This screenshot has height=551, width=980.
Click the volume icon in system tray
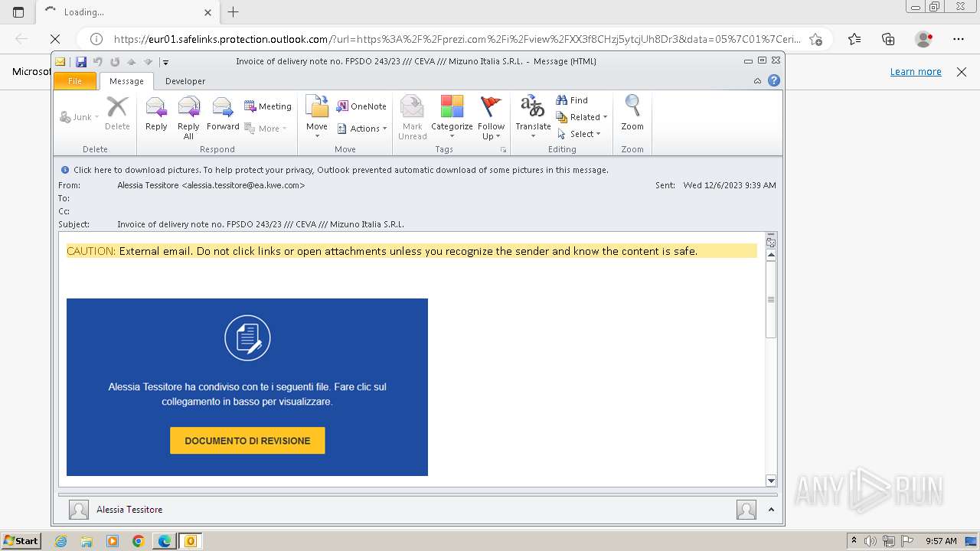tap(870, 541)
